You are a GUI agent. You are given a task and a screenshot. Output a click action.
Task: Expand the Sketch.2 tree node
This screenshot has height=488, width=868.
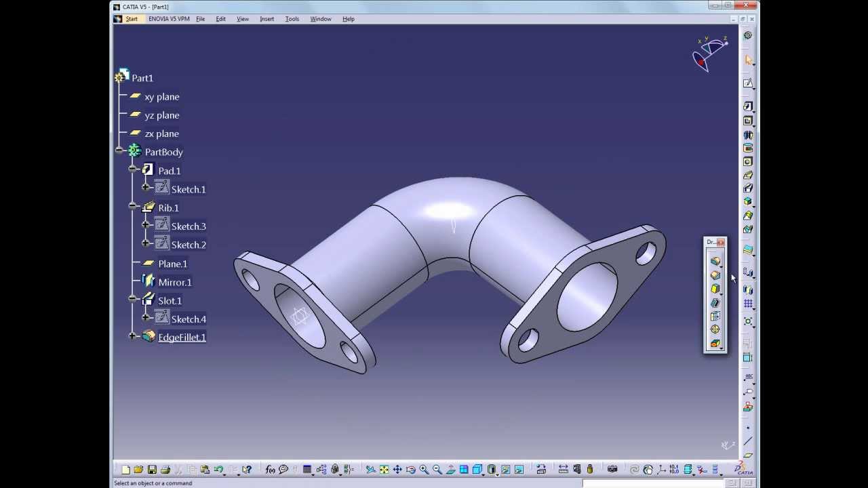[145, 243]
